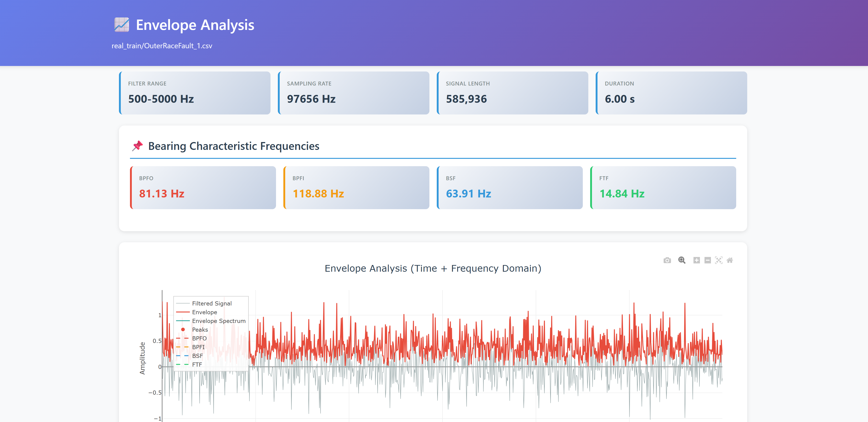Image resolution: width=868 pixels, height=422 pixels.
Task: Click the BPFI 118.88 Hz card
Action: (x=356, y=188)
